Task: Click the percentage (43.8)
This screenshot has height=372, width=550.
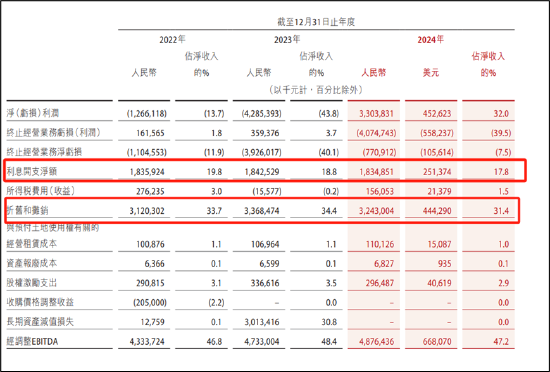Action: [329, 113]
